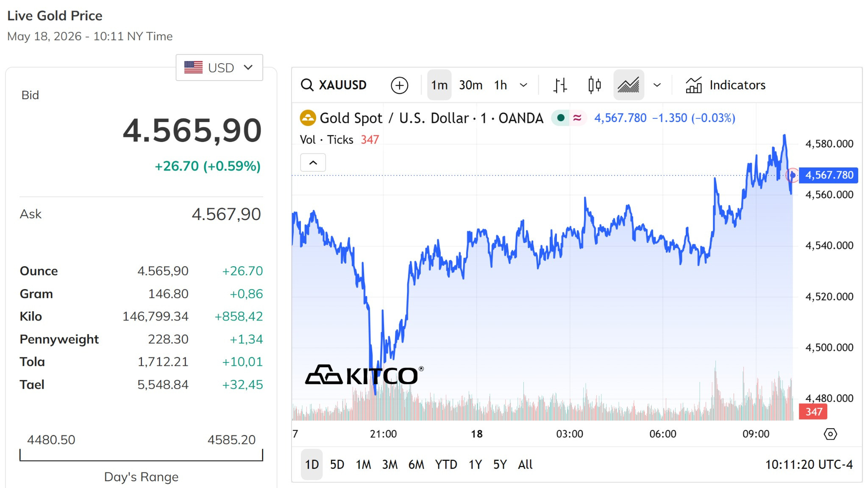
Task: Expand the time interval dropdown arrow
Action: coord(523,85)
